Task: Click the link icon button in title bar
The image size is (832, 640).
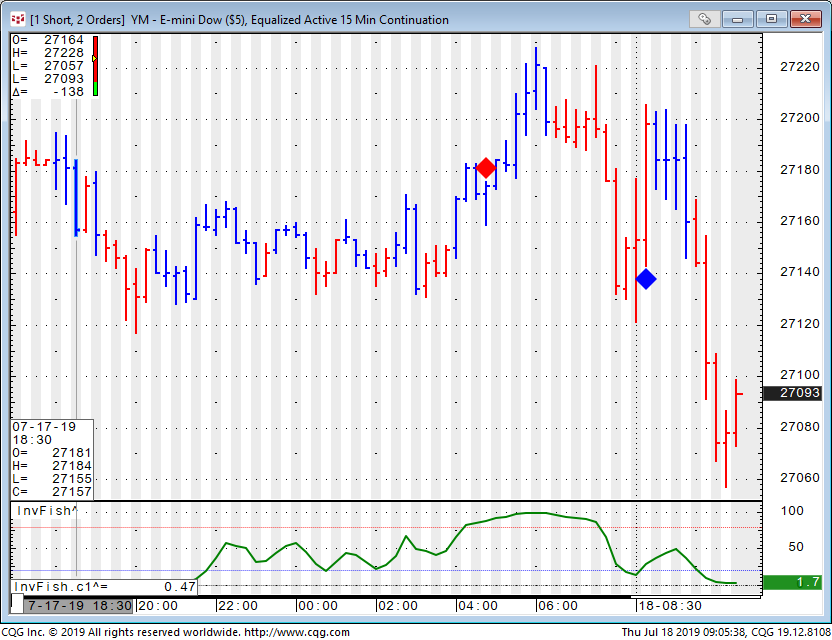Action: [x=705, y=19]
